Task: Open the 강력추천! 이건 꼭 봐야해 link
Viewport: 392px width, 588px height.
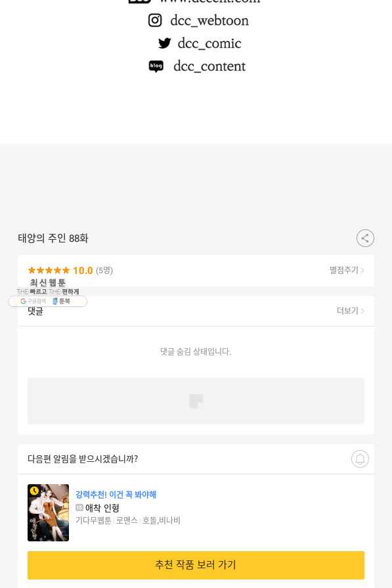Action: (x=116, y=495)
